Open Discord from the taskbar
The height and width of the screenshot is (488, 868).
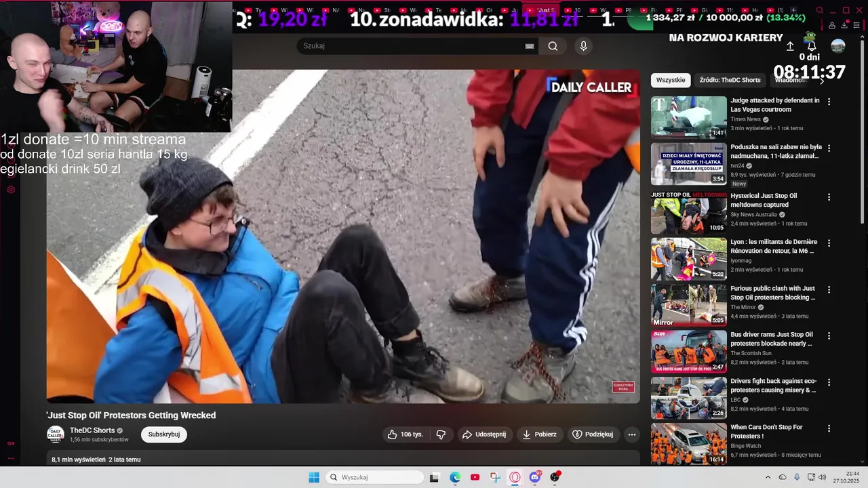[535, 477]
